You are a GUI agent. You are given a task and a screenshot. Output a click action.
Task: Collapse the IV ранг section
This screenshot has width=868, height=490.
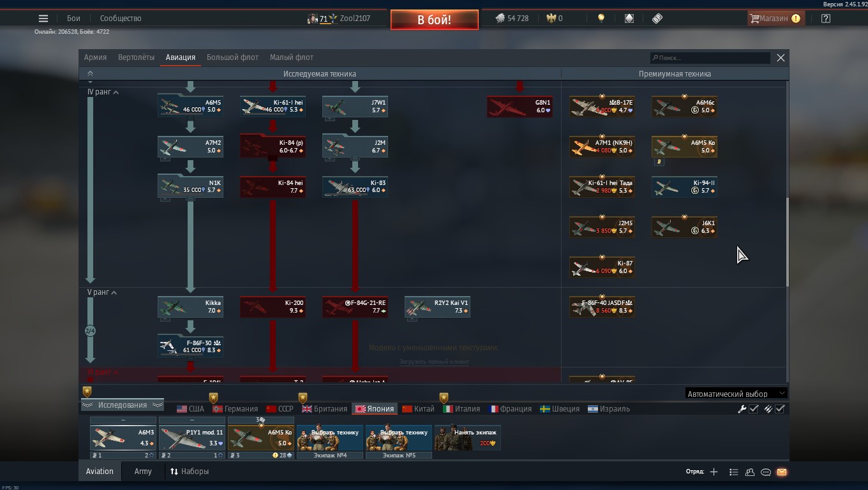(x=103, y=92)
